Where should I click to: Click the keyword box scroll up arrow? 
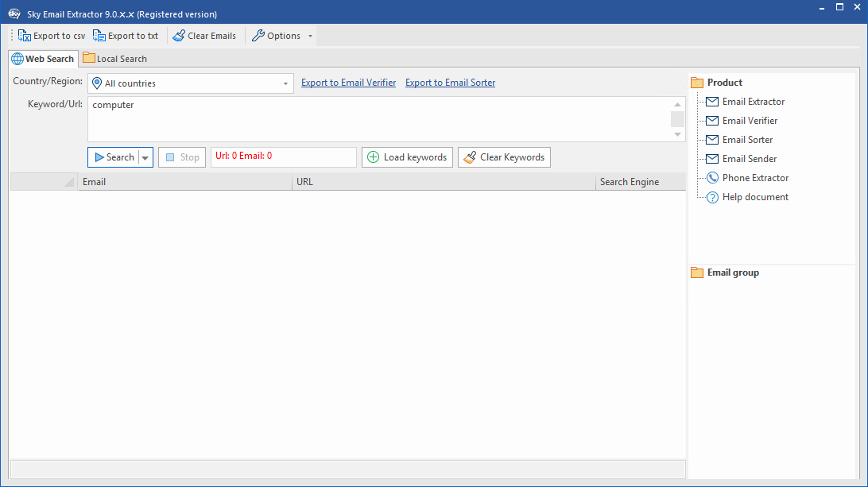677,104
